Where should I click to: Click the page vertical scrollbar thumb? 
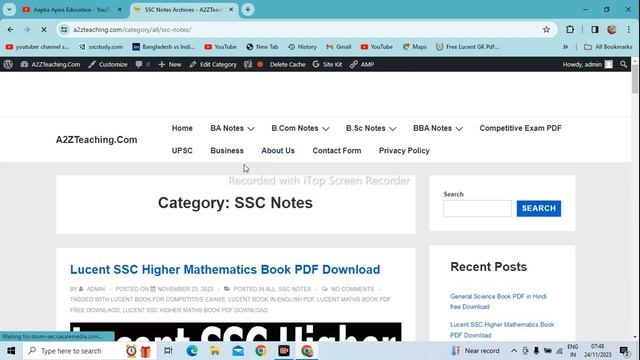coord(635,78)
